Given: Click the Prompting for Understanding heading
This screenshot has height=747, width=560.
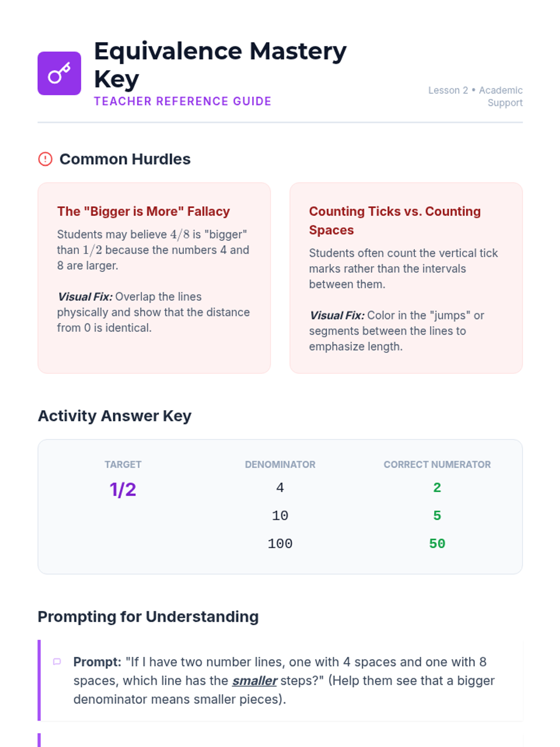Looking at the screenshot, I should point(148,617).
